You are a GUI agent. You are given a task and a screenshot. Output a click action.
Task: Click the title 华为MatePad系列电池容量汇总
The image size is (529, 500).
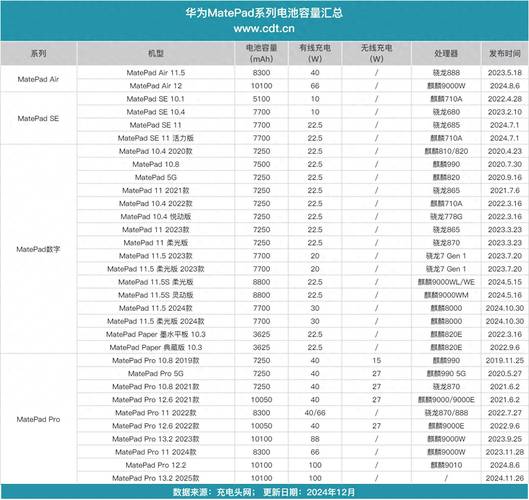pyautogui.click(x=264, y=13)
